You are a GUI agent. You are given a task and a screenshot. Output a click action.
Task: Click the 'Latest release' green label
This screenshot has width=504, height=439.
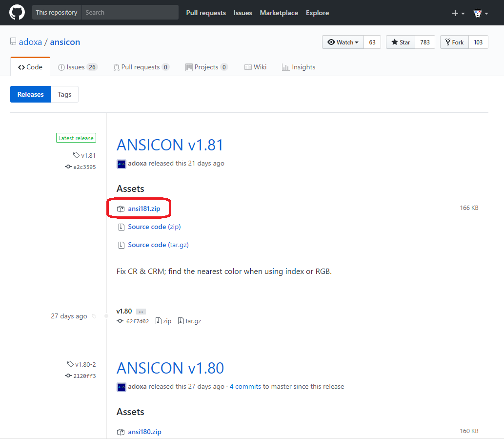[76, 138]
